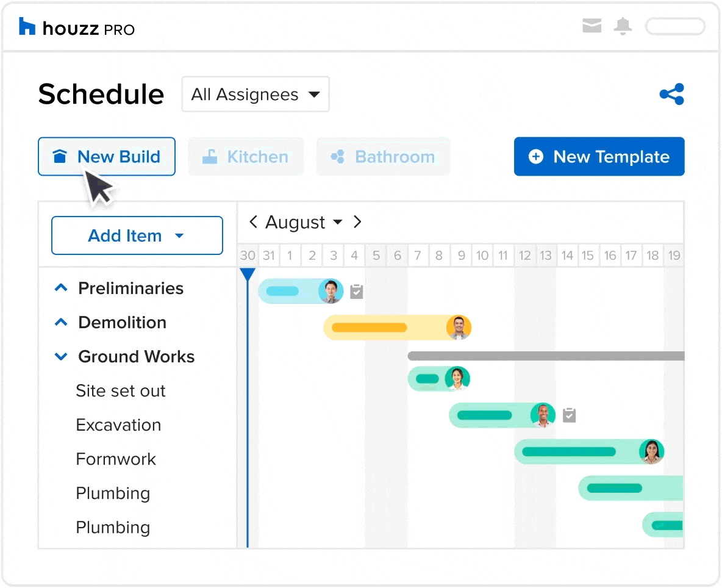Image resolution: width=722 pixels, height=588 pixels.
Task: Select the Kitchen template tab
Action: (246, 157)
